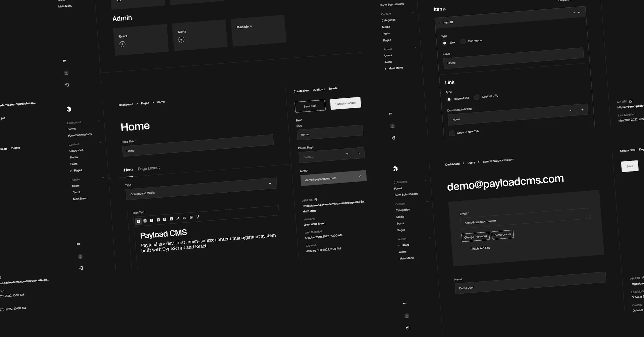Toggle underline in the Rich Text toolbar
This screenshot has width=644, height=337.
coord(198,217)
